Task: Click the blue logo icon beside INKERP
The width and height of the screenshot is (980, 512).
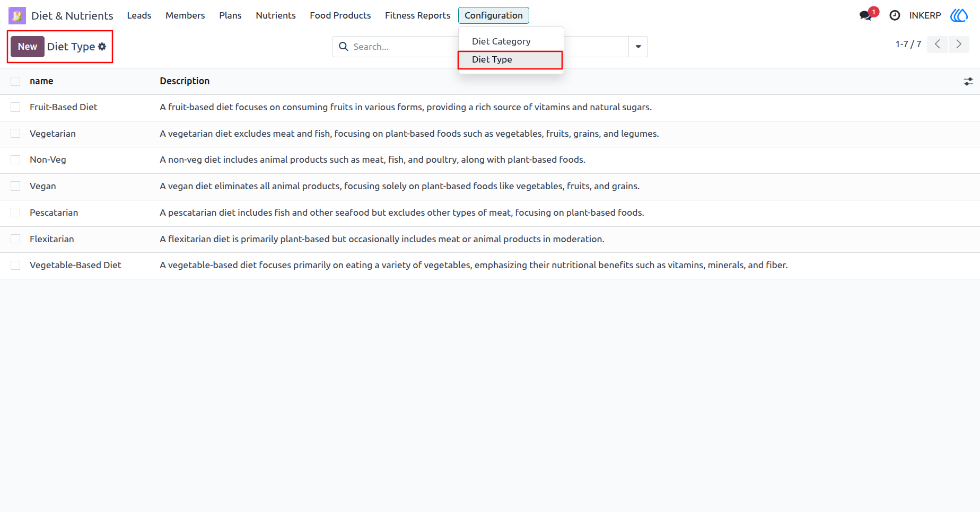Action: point(959,15)
